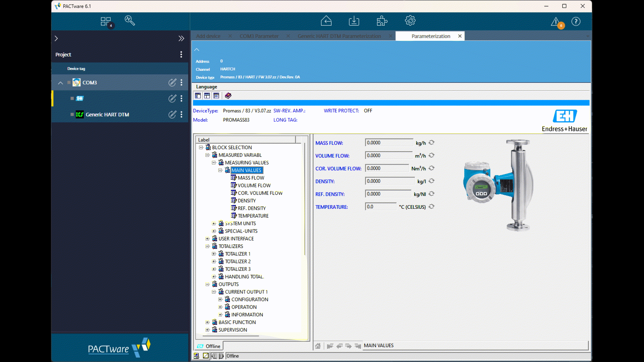Select OPERATION tree item
The height and width of the screenshot is (362, 644).
click(244, 307)
